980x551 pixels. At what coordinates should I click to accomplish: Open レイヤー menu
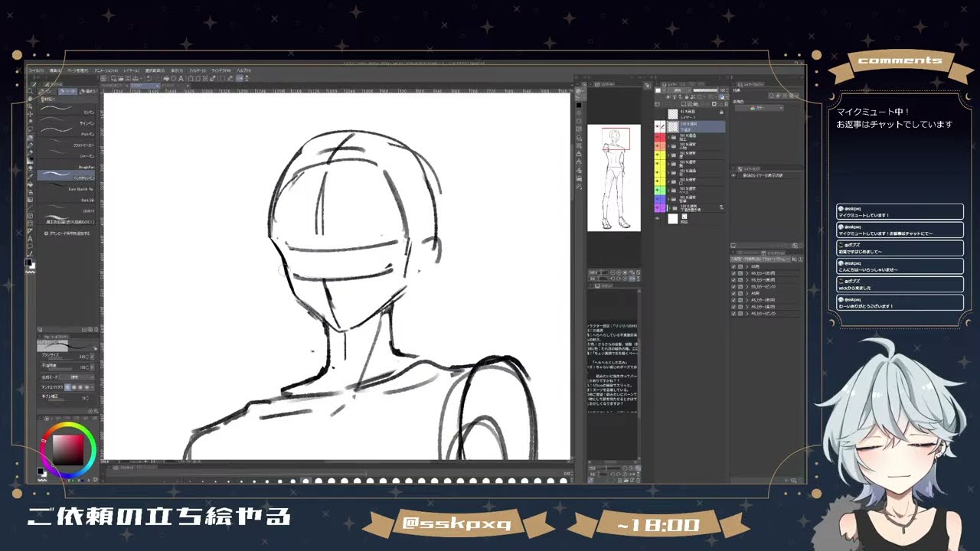132,70
